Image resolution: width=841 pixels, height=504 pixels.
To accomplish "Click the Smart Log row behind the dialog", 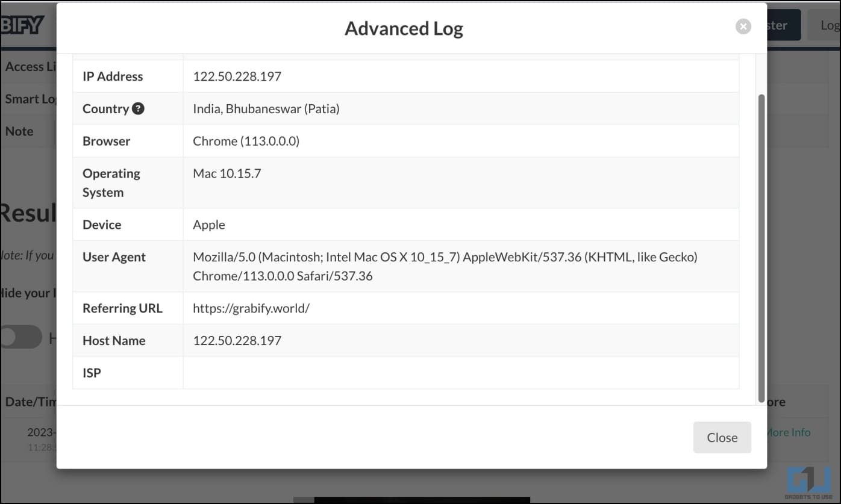I will [x=28, y=99].
